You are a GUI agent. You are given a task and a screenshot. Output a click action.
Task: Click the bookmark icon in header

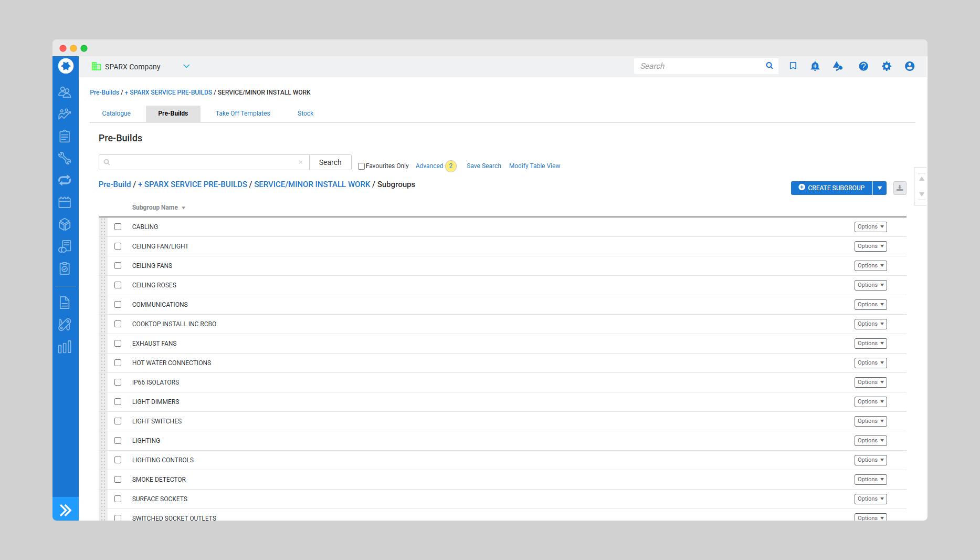click(x=793, y=66)
